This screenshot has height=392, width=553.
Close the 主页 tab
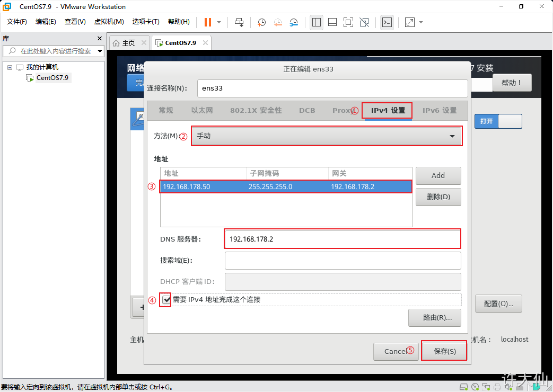point(144,43)
